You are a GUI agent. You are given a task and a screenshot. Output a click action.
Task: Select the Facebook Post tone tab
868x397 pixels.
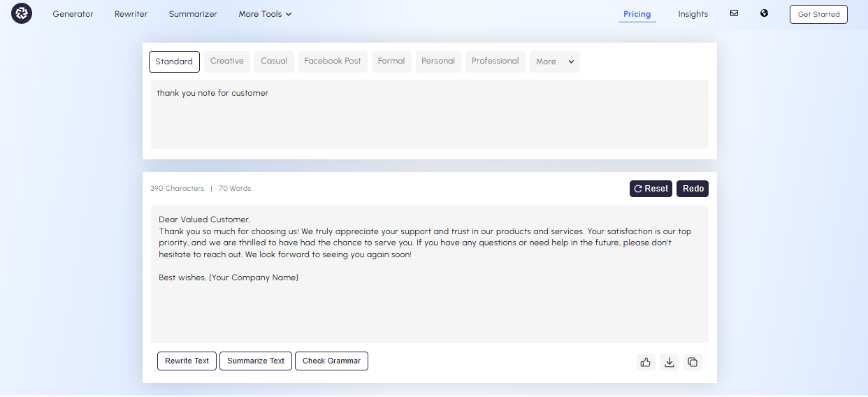tap(333, 62)
